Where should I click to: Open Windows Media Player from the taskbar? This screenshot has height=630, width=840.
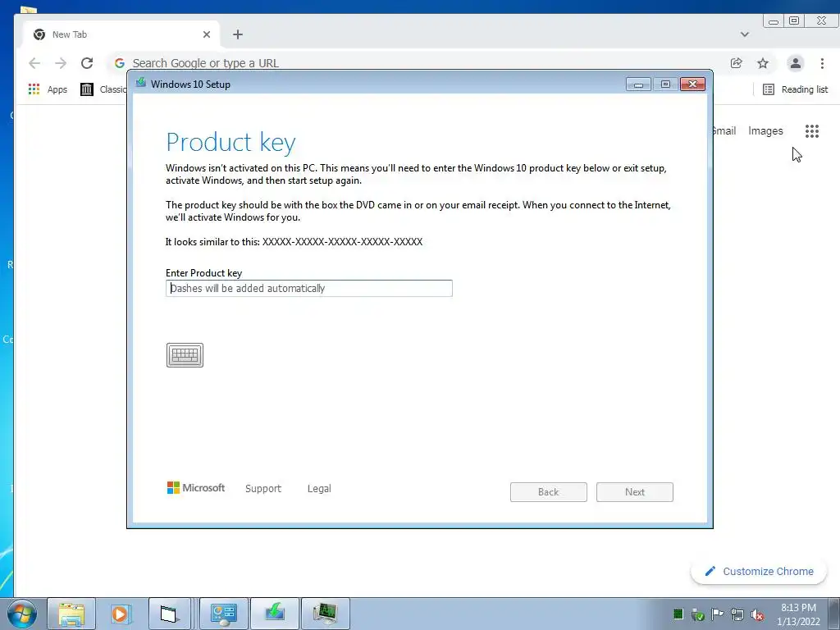click(121, 614)
